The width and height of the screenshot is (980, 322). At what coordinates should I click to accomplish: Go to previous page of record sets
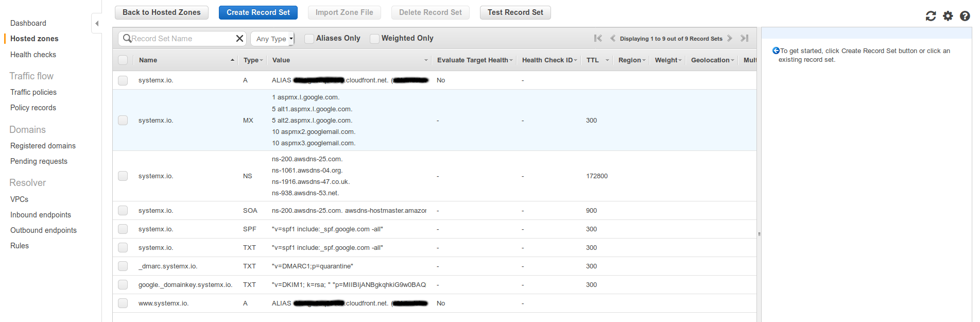(x=613, y=38)
